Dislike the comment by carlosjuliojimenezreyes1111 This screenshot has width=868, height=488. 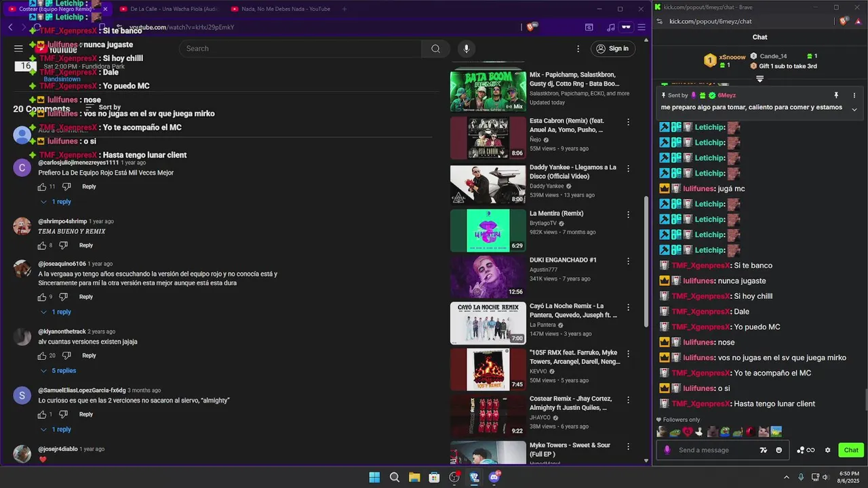[66, 186]
